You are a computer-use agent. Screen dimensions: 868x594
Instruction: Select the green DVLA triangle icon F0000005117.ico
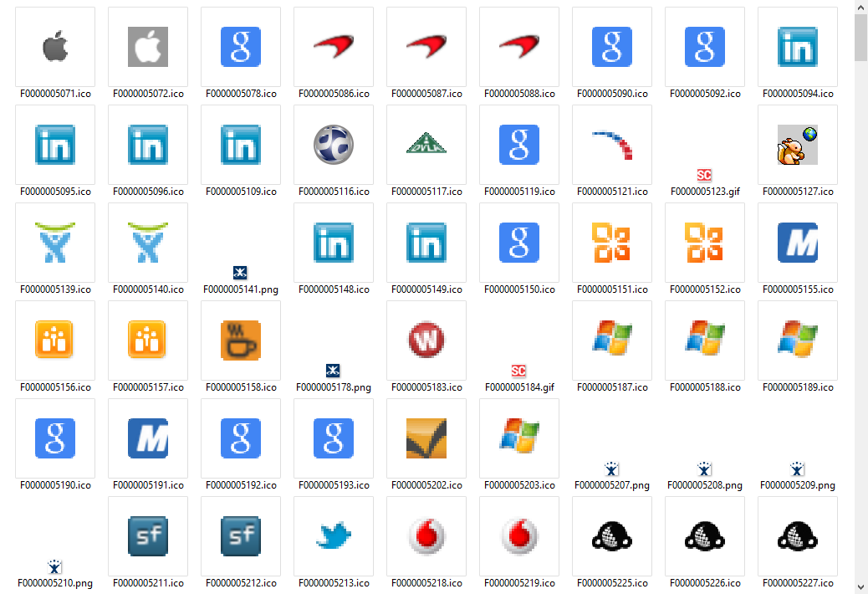tap(426, 143)
